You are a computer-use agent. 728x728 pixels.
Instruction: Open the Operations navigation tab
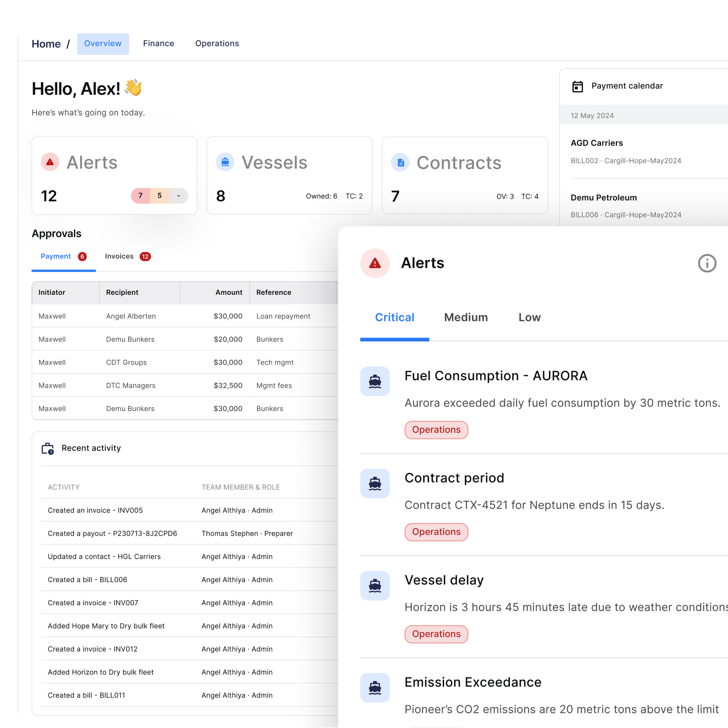pos(217,44)
